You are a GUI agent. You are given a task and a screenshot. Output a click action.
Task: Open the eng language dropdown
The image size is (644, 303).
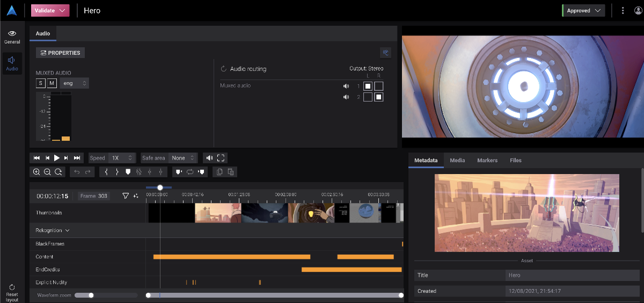74,83
